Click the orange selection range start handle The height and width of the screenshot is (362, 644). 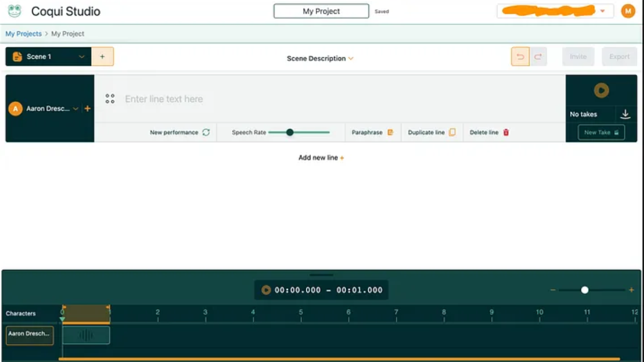tap(64, 308)
